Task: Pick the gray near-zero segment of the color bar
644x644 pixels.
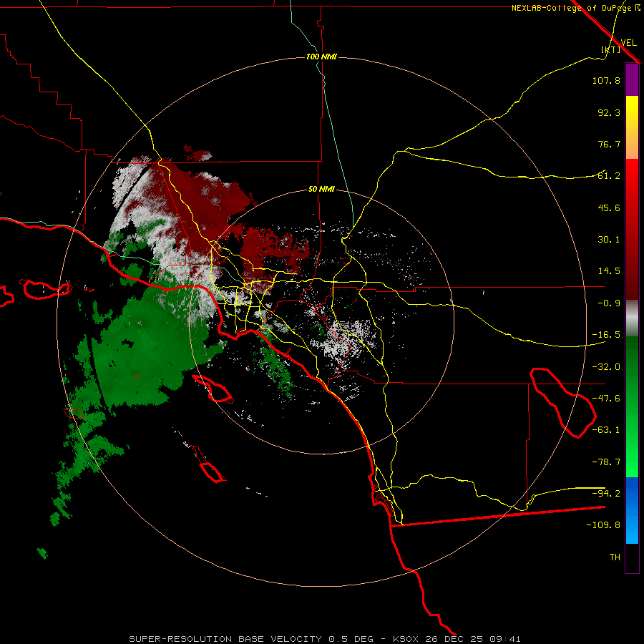Action: click(x=632, y=318)
